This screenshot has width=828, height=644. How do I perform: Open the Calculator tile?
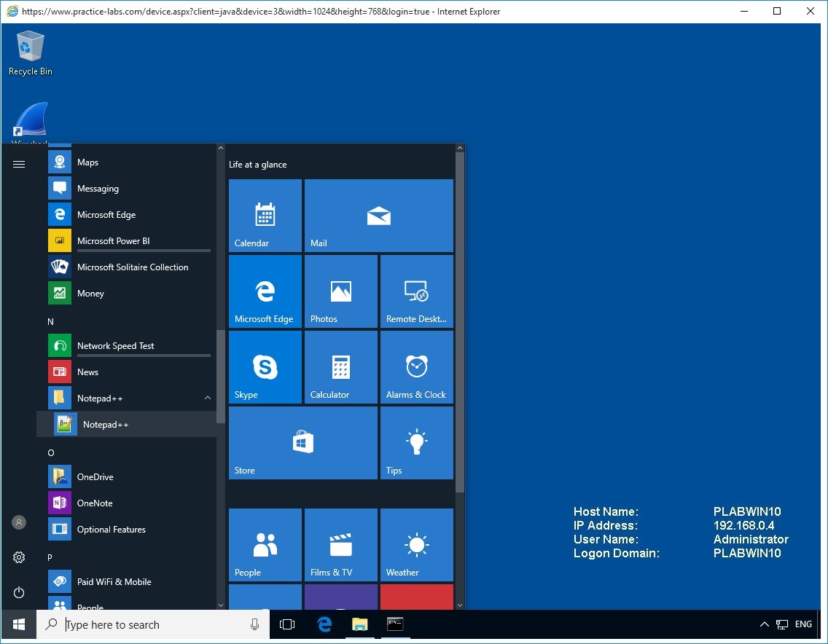pyautogui.click(x=340, y=367)
